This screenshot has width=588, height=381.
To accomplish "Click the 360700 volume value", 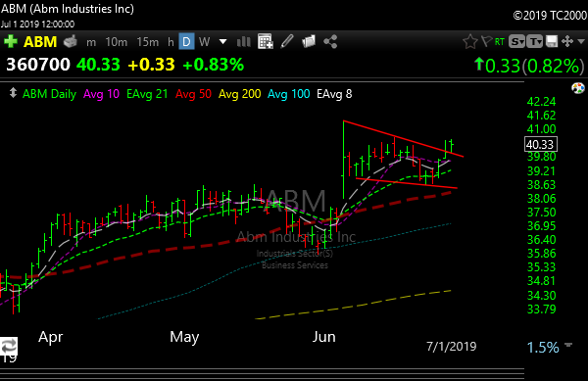I will click(x=38, y=65).
